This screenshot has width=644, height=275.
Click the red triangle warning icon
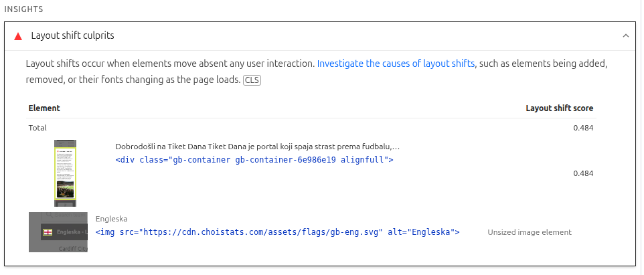pyautogui.click(x=17, y=36)
